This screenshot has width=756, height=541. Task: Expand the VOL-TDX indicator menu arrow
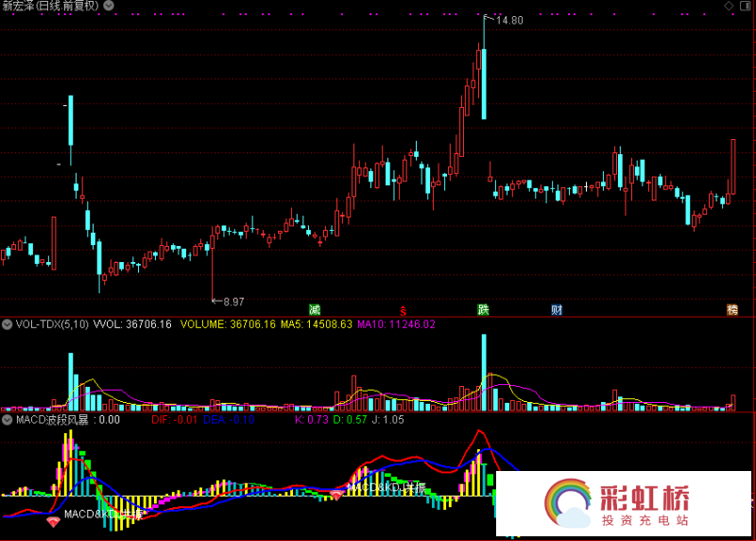tap(7, 324)
